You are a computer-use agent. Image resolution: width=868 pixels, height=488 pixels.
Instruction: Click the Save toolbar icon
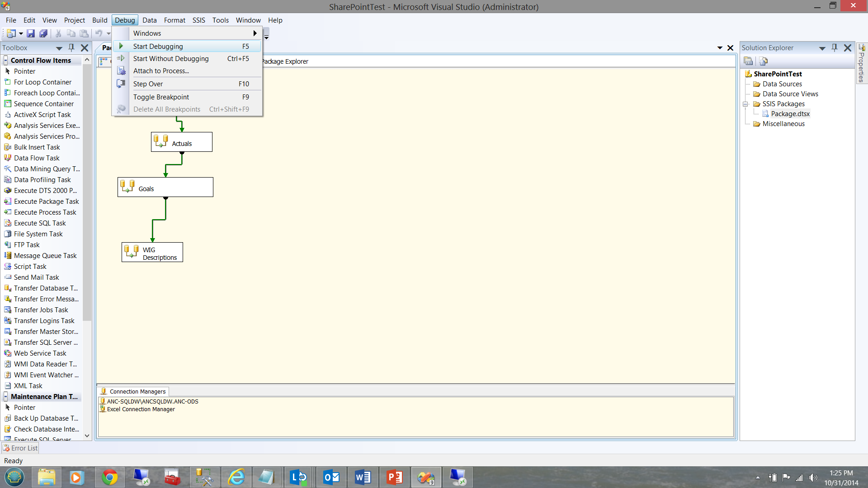[30, 33]
